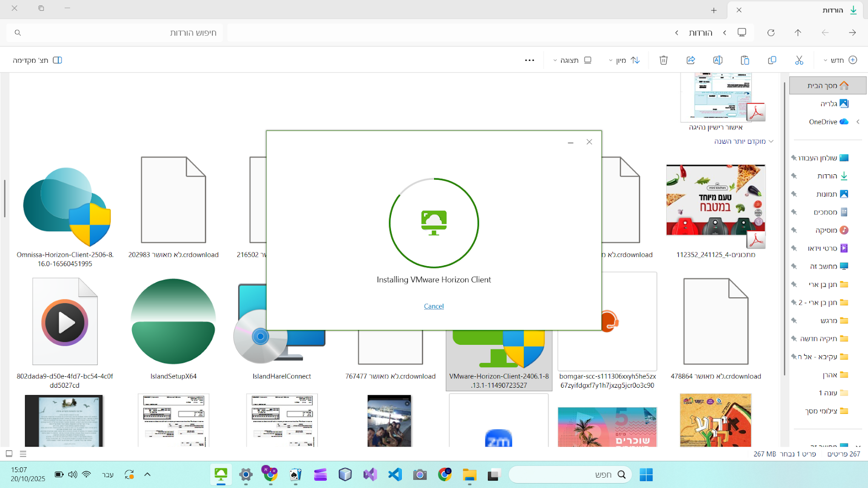This screenshot has height=488, width=868.
Task: Expand the OneDrive tree item
Action: click(858, 122)
